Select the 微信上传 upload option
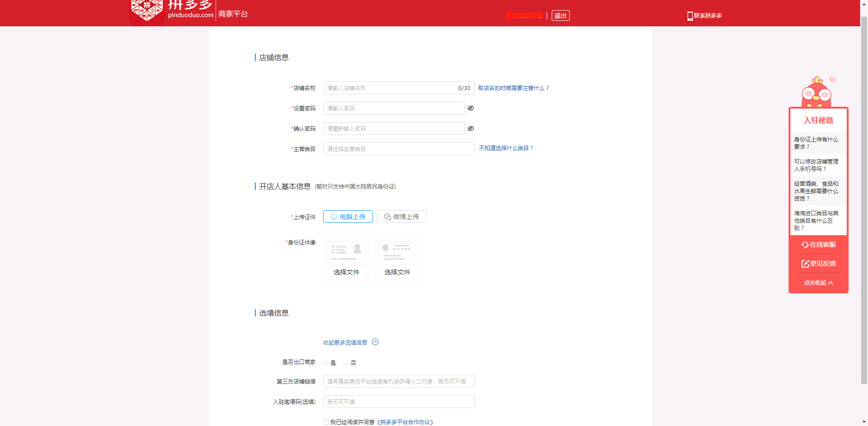 click(x=402, y=217)
